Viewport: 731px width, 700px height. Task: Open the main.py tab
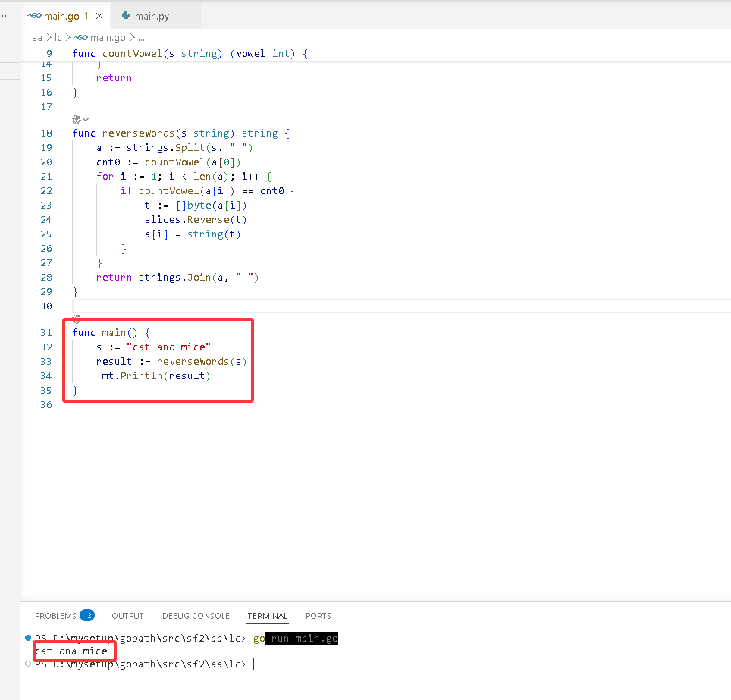(152, 16)
